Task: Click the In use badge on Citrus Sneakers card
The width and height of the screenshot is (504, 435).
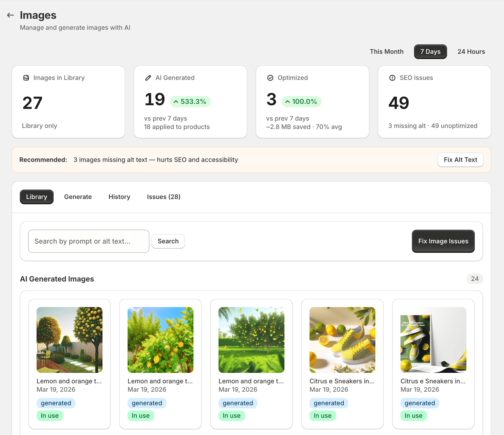Action: (323, 416)
